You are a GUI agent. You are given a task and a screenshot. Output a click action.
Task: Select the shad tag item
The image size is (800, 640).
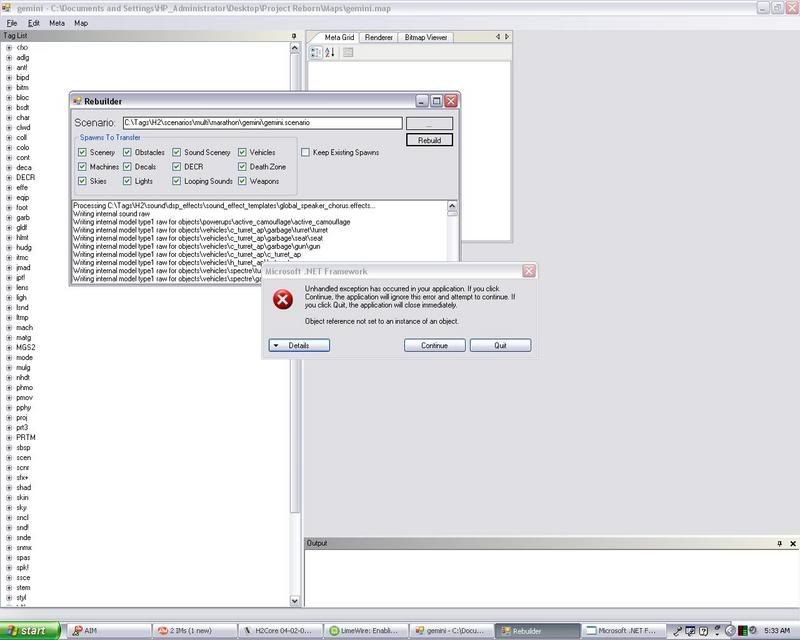(23, 487)
